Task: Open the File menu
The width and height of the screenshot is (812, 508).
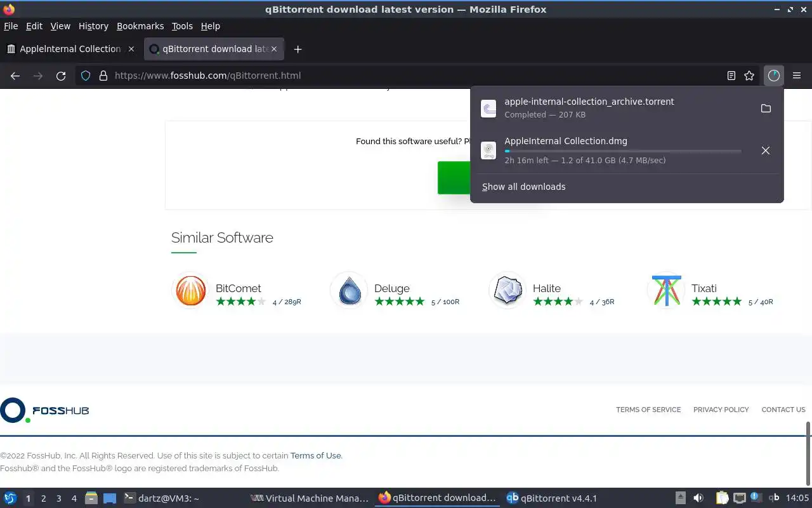Action: [11, 26]
